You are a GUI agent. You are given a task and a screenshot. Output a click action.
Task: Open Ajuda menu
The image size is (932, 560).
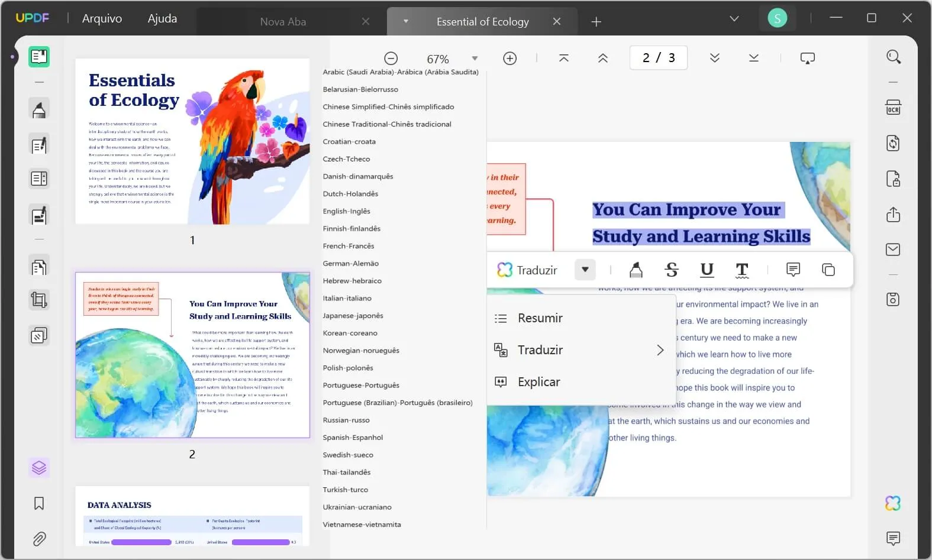coord(162,18)
